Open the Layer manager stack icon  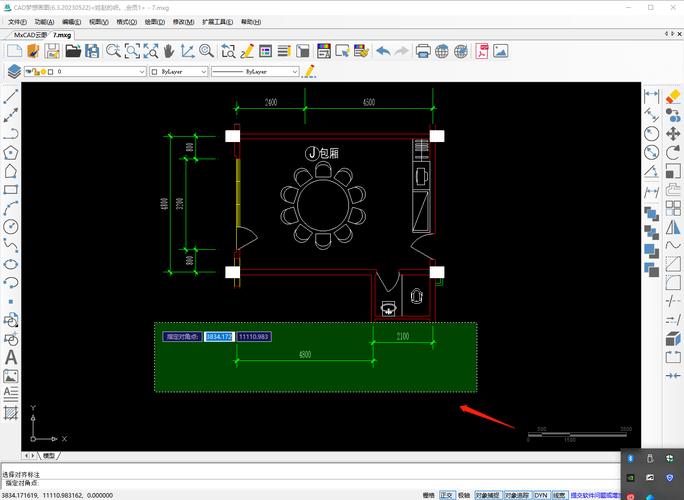(x=14, y=72)
